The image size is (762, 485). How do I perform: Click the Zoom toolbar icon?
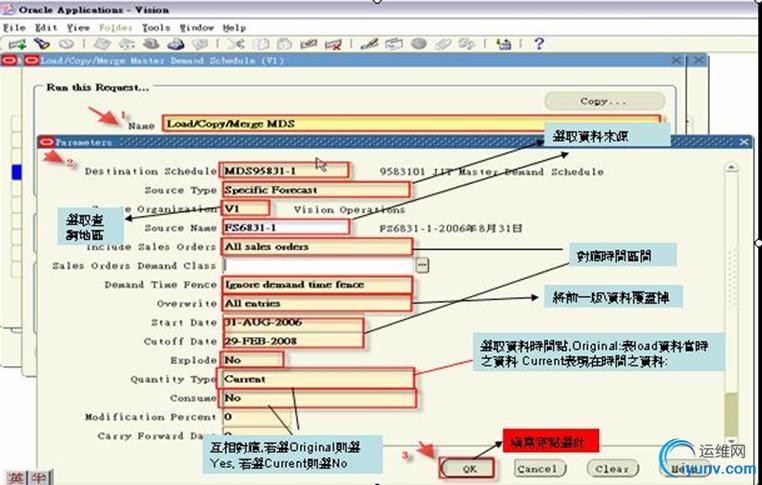(394, 44)
